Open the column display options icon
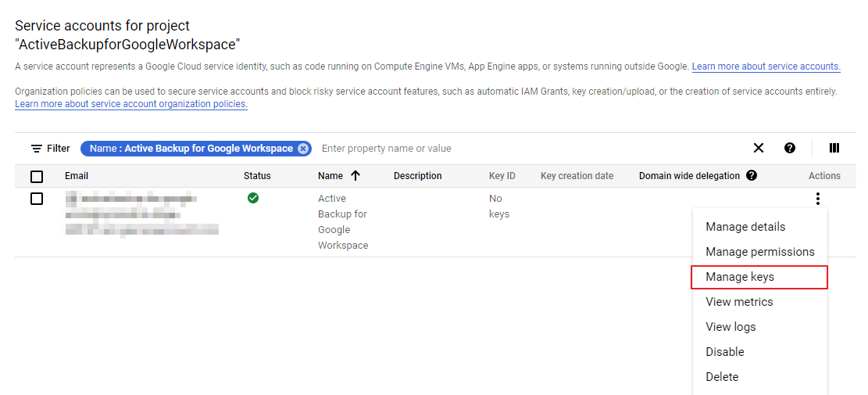 pos(834,148)
